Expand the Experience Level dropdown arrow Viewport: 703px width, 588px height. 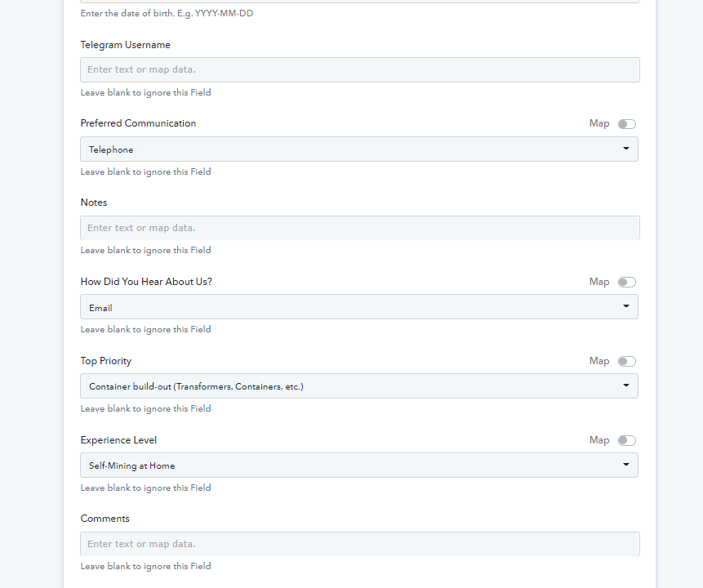coord(626,465)
